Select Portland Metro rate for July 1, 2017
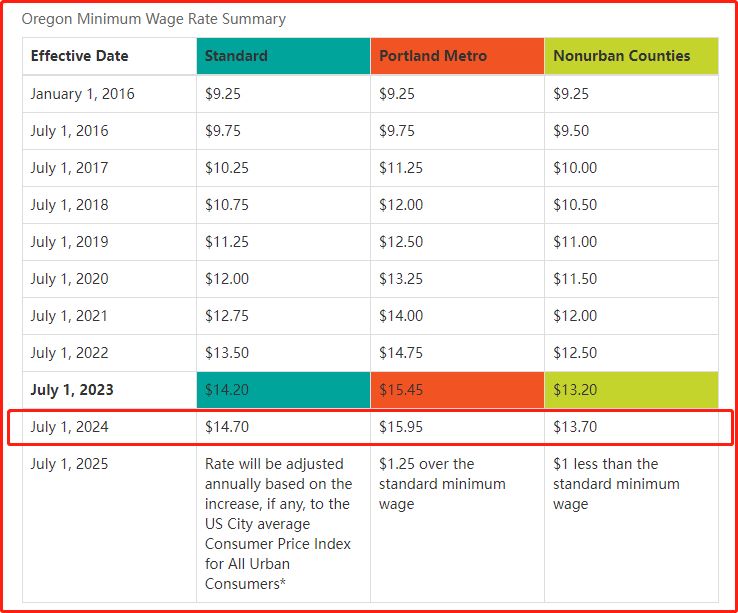The height and width of the screenshot is (613, 738). (x=401, y=168)
